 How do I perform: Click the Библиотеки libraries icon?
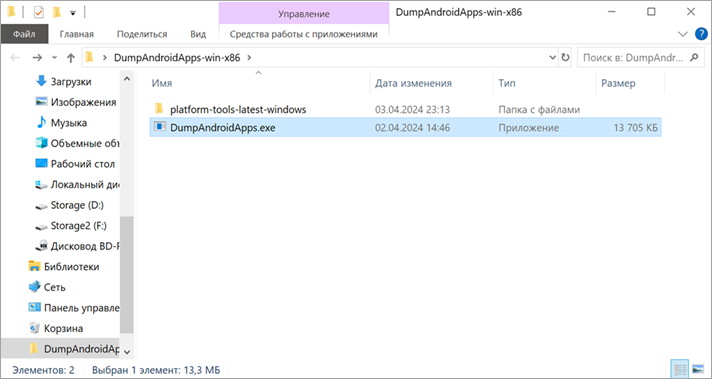click(35, 266)
